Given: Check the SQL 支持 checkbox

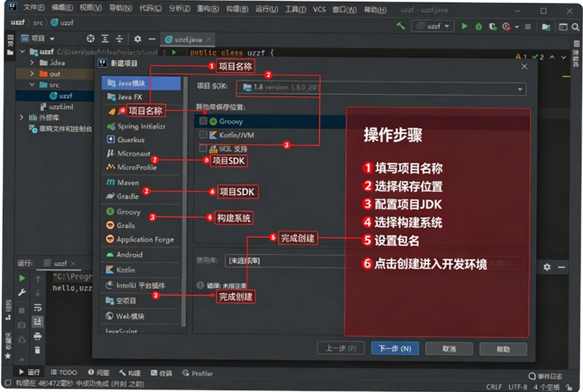Looking at the screenshot, I should point(203,148).
